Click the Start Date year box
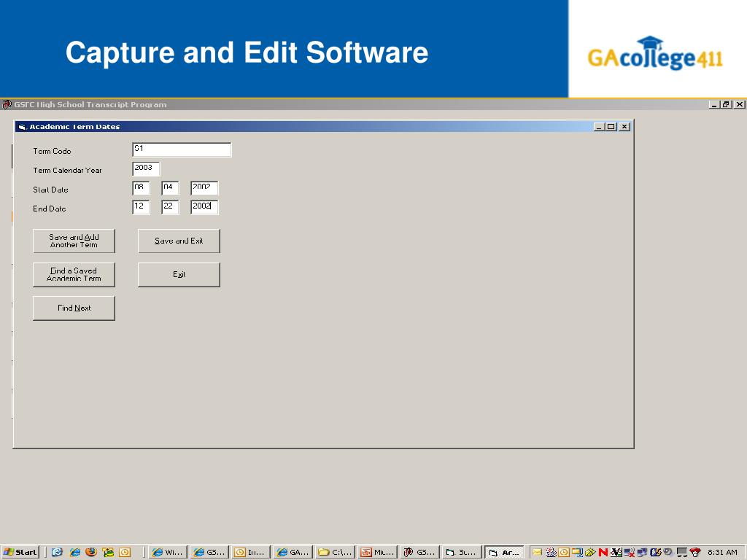Screen dimensions: 747x560 pos(204,187)
